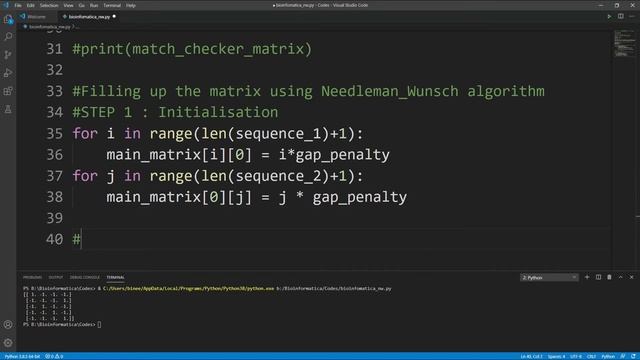
Task: Open the Search view in the activity bar
Action: pyautogui.click(x=8, y=37)
